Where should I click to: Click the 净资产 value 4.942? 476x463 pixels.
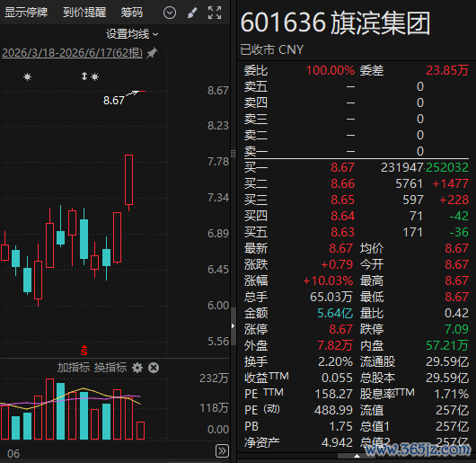[x=338, y=442]
